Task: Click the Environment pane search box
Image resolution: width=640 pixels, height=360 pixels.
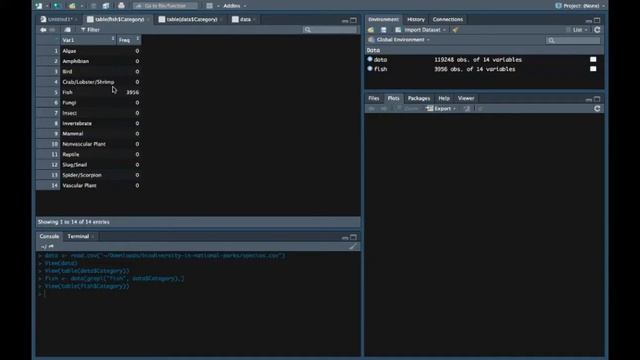Action: pyautogui.click(x=573, y=40)
